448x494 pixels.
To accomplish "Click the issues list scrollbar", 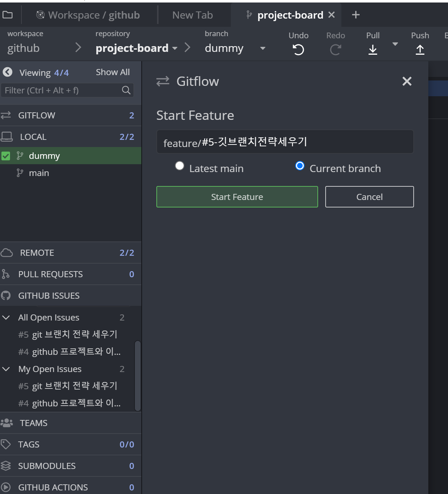I will point(137,376).
